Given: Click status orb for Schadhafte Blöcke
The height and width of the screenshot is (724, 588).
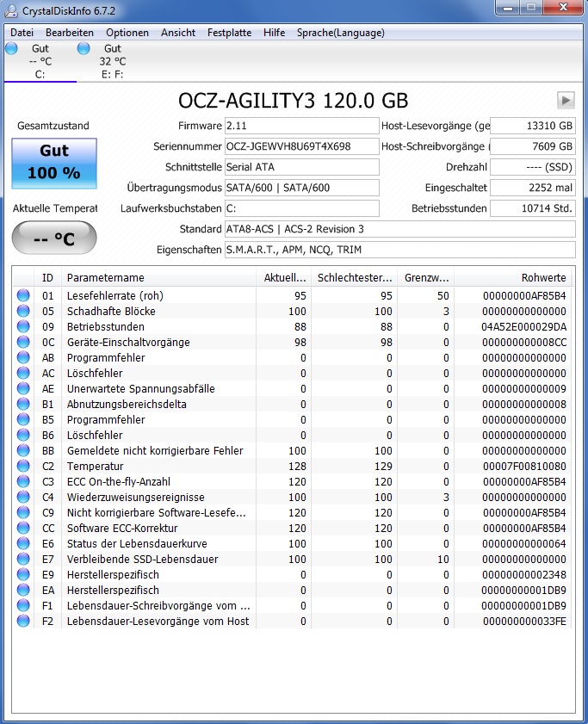Looking at the screenshot, I should 23,312.
